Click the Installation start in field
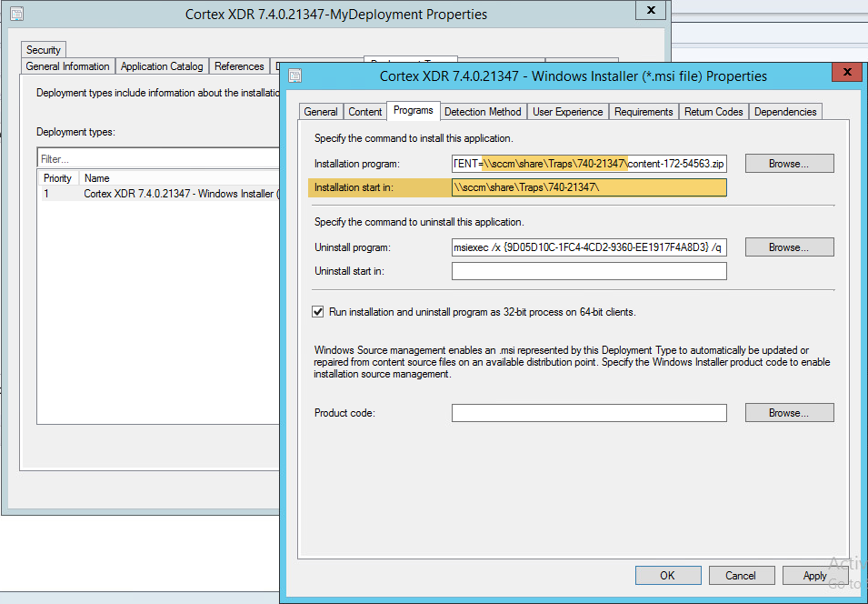 589,187
